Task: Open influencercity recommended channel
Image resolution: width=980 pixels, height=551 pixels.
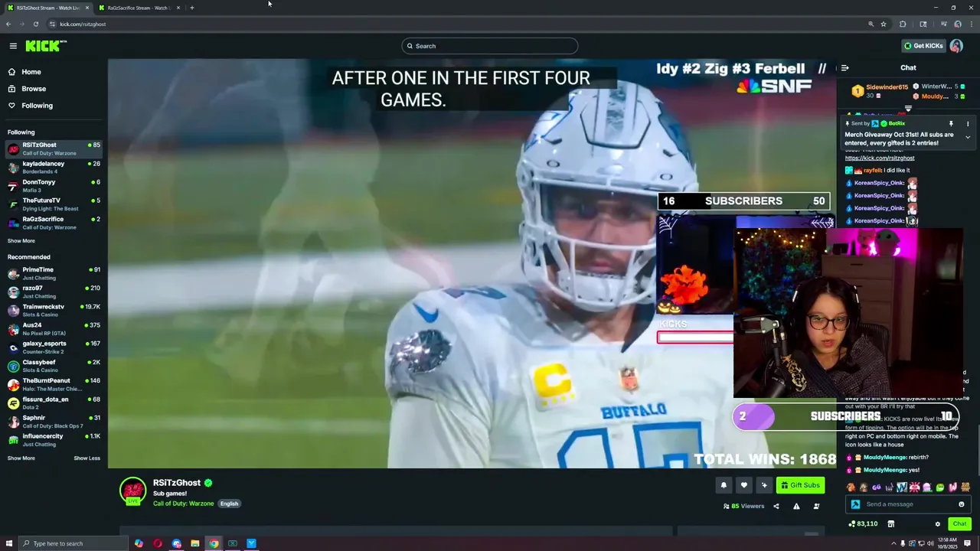Action: (54, 440)
